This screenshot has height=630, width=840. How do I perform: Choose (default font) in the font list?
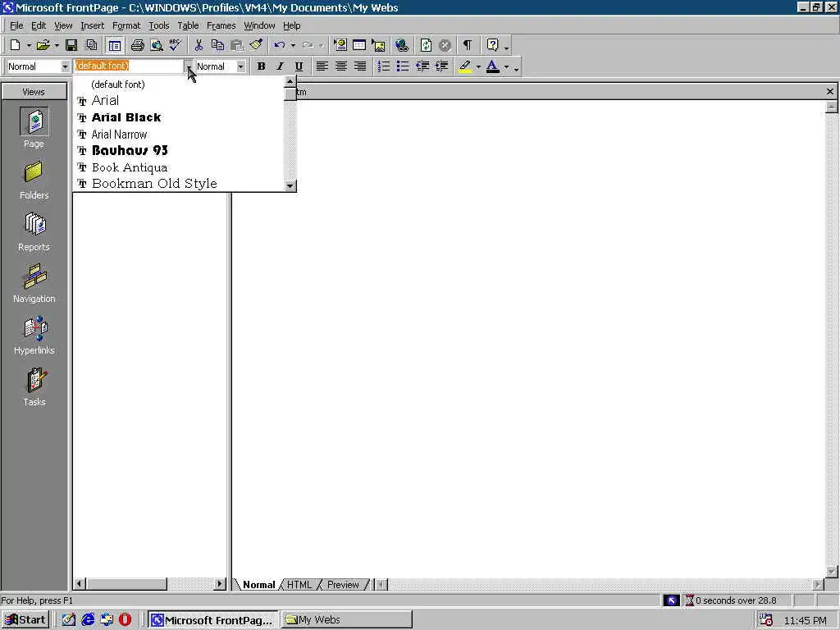coord(178,84)
